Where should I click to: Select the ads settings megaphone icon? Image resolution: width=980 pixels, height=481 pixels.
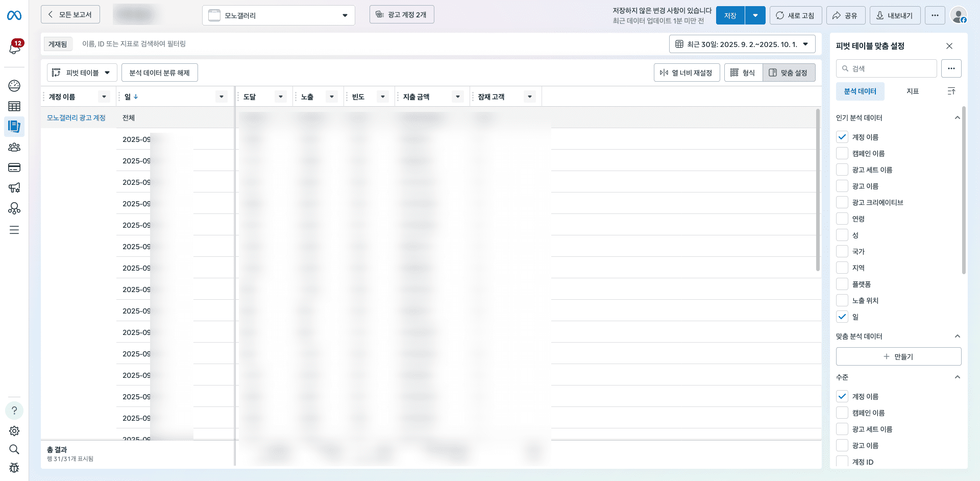click(x=14, y=188)
